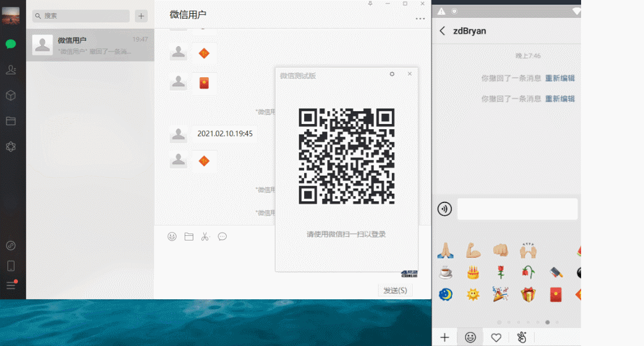
Task: Click the Mini Programs cube icon in sidebar
Action: (x=11, y=95)
